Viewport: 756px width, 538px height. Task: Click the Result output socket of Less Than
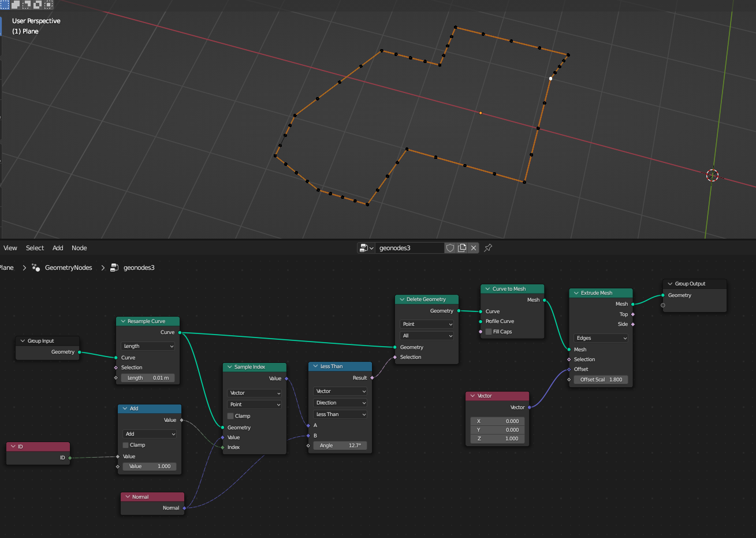372,378
